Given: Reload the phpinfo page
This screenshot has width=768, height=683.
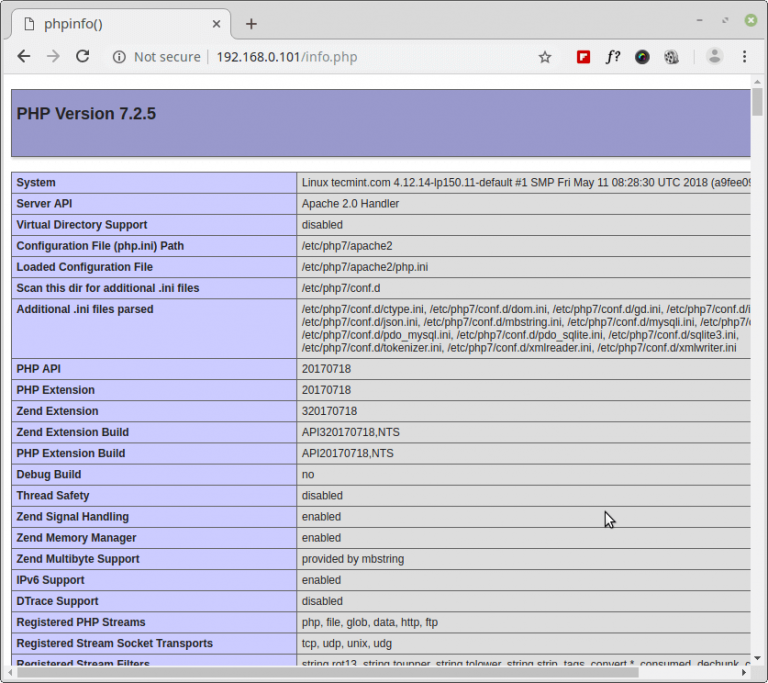Looking at the screenshot, I should [83, 57].
